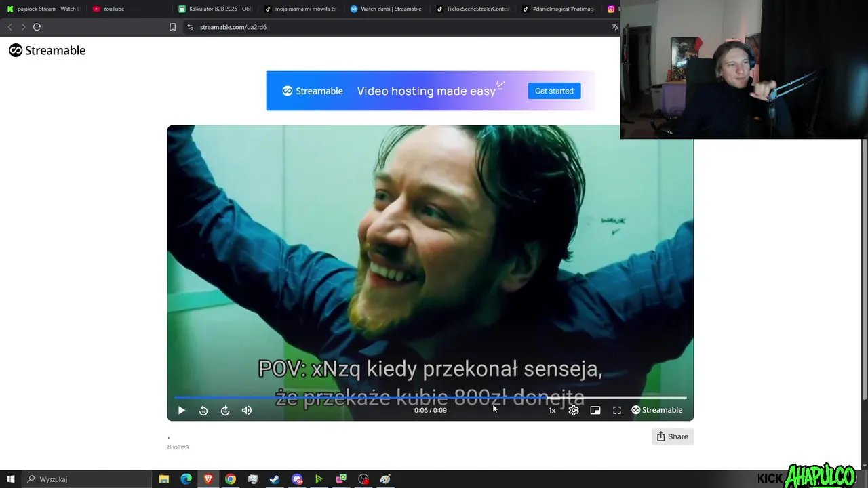Skip forward with the forward-arrow icon

(225, 410)
